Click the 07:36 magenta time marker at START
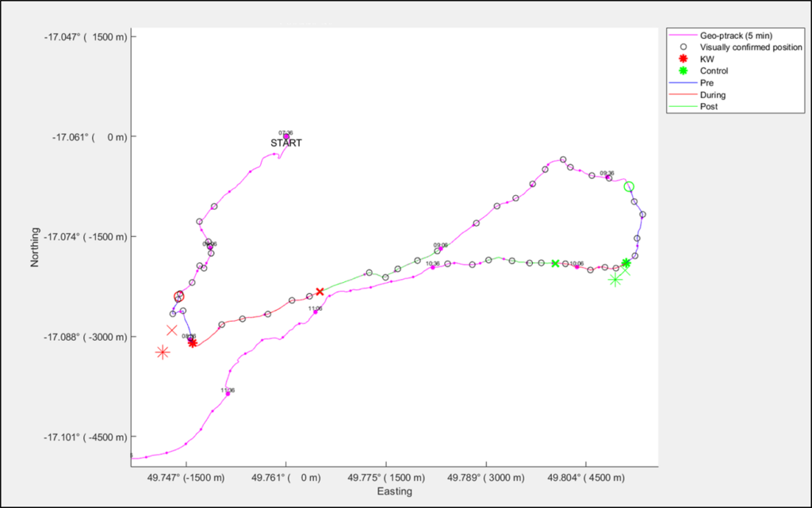This screenshot has width=812, height=508. coord(285,136)
